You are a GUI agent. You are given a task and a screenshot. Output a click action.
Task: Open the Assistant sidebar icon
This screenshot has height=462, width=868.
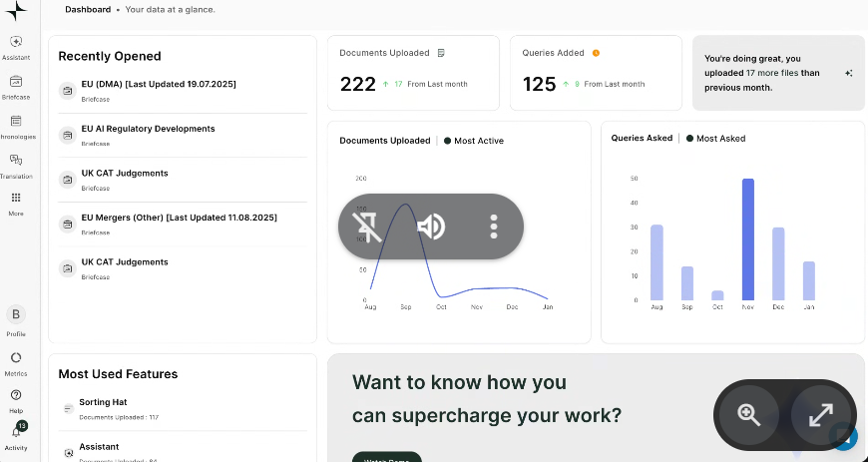coord(16,42)
